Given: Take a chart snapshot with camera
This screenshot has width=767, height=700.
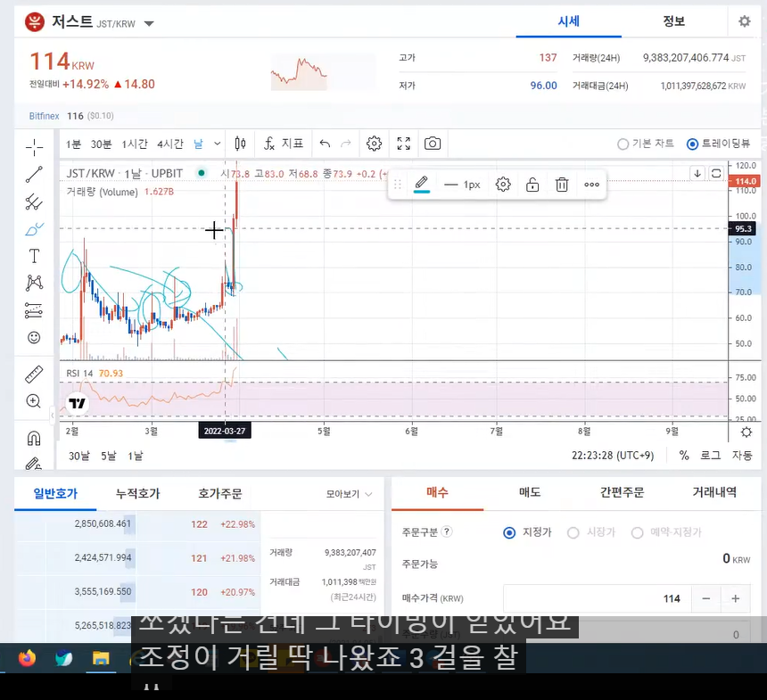Looking at the screenshot, I should (433, 144).
